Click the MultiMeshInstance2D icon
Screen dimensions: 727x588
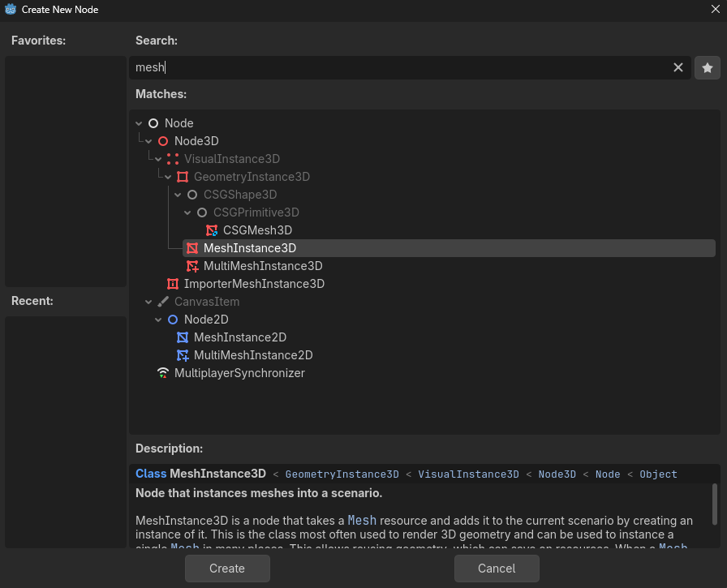coord(183,354)
